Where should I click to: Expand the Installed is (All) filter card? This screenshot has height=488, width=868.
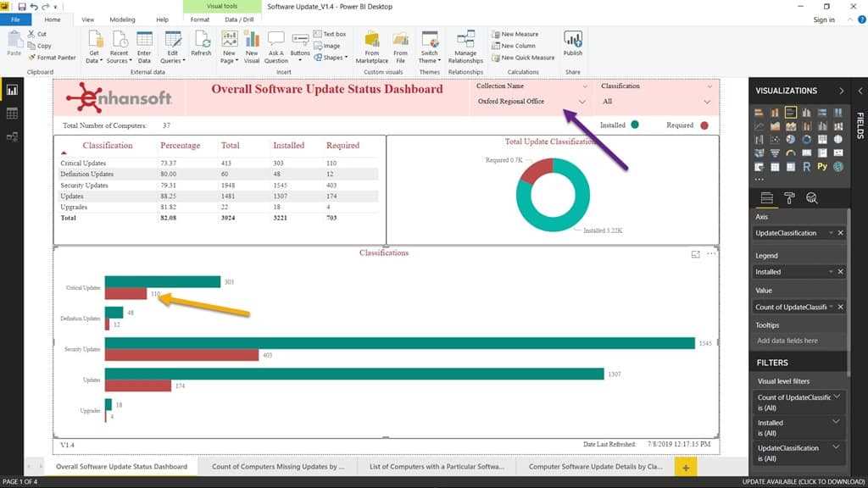(837, 422)
